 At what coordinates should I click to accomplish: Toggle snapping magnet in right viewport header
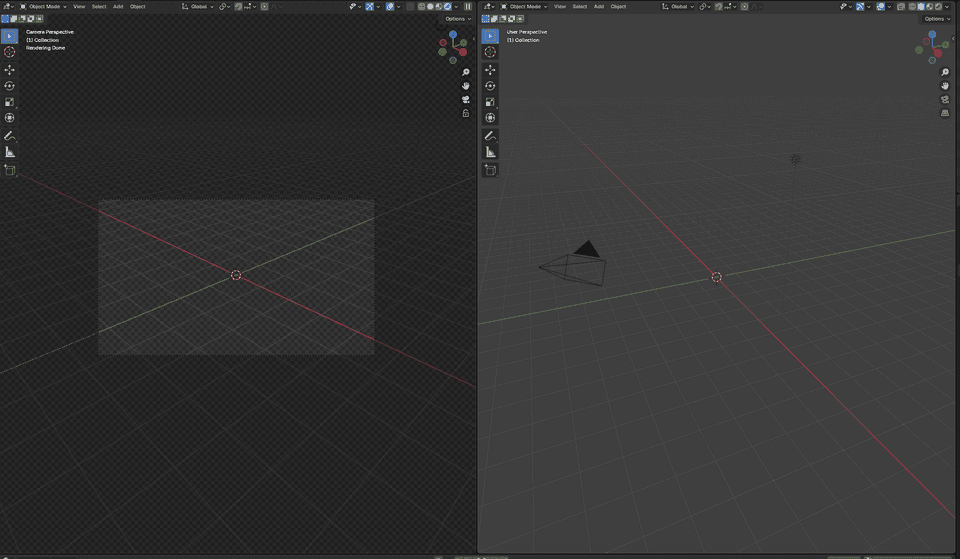[719, 7]
